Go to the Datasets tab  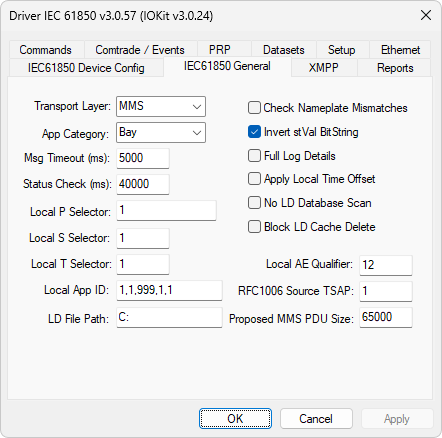284,50
